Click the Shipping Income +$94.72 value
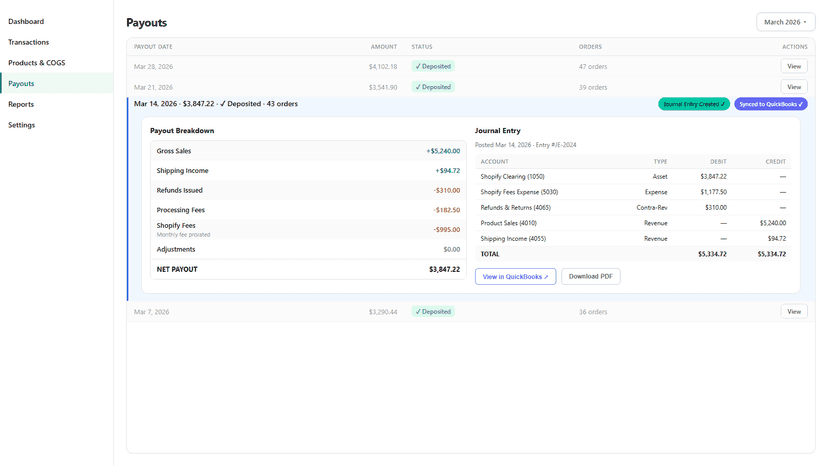The width and height of the screenshot is (828, 466). click(x=447, y=171)
